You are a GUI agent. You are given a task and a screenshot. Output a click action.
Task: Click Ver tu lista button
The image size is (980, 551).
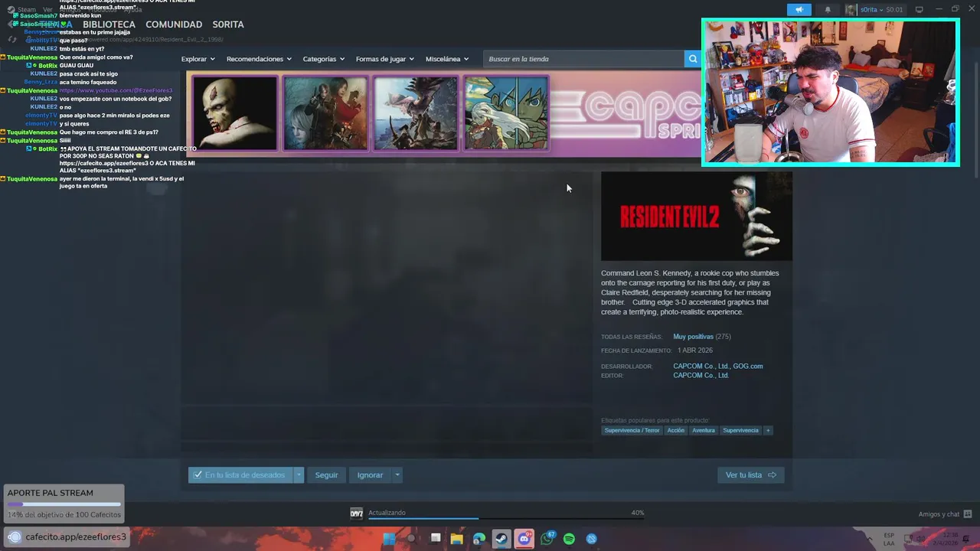coord(750,475)
